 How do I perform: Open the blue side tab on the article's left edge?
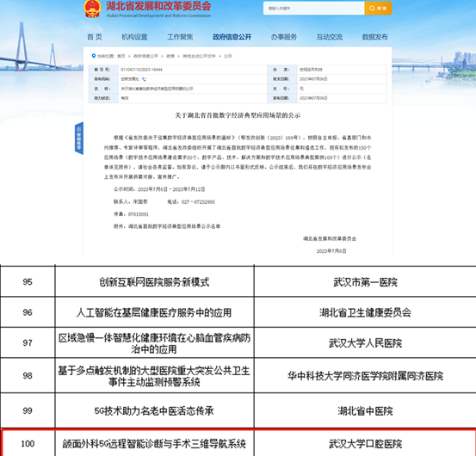(79, 138)
